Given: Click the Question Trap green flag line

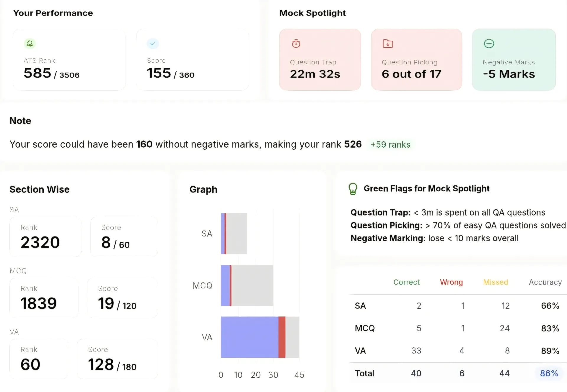Looking at the screenshot, I should tap(448, 213).
